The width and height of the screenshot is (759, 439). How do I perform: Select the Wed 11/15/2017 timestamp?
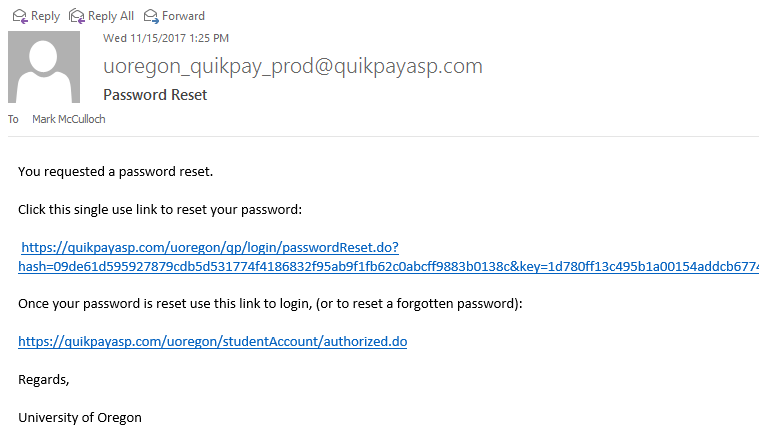pos(166,38)
